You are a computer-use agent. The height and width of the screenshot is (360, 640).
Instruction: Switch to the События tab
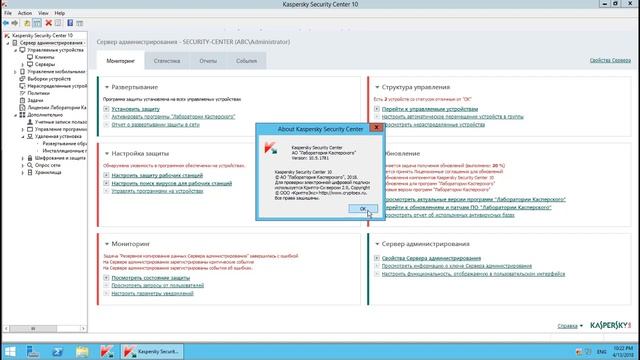(x=246, y=61)
